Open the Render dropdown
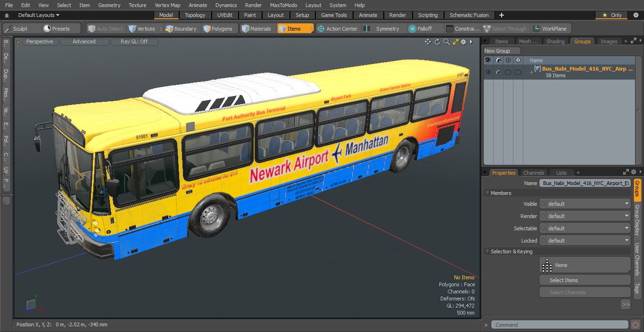This screenshot has width=644, height=332. pos(585,216)
